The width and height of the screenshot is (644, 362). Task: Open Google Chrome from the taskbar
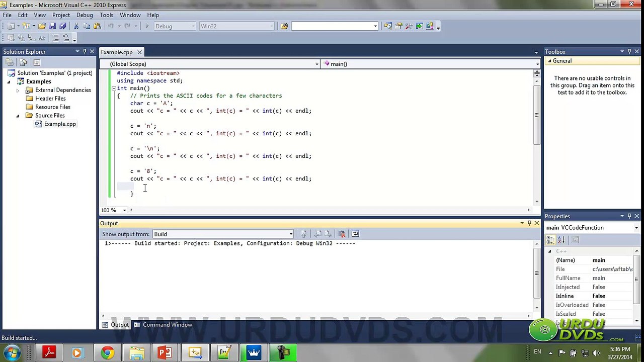107,352
